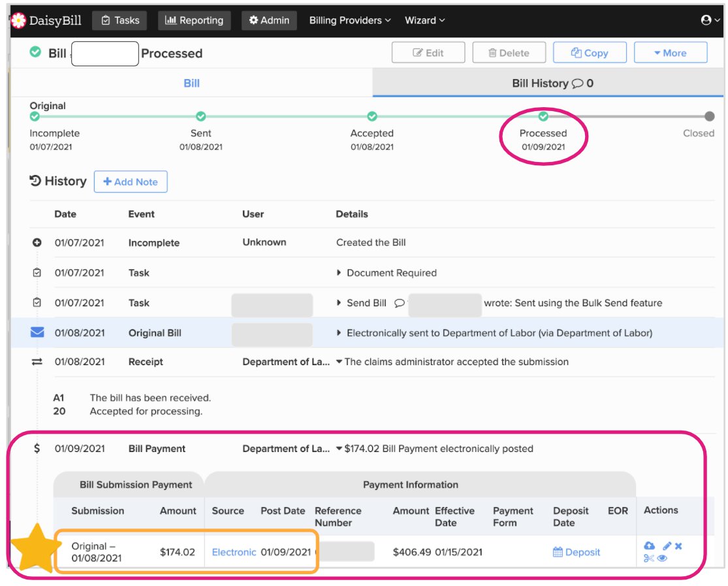Image resolution: width=728 pixels, height=586 pixels.
Task: Switch to the Bill History tab
Action: click(552, 84)
